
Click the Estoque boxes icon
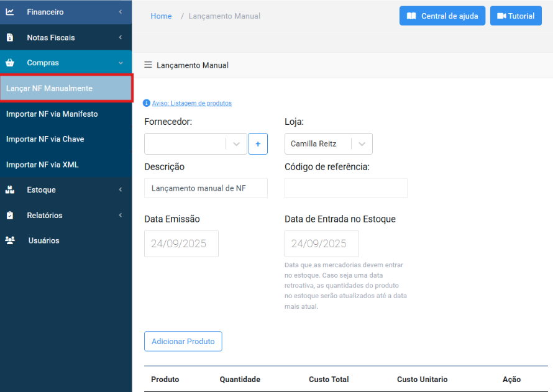(10, 189)
